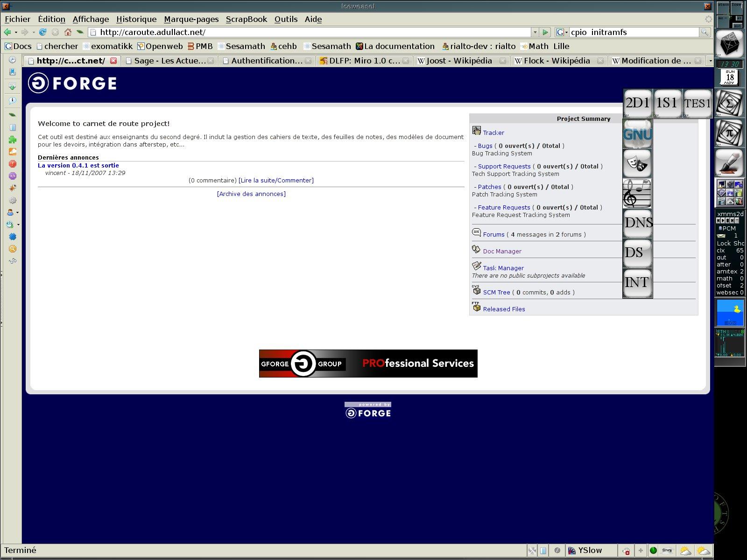This screenshot has height=560, width=747.
Task: Expand the URL bar history dropdown
Action: 535,32
